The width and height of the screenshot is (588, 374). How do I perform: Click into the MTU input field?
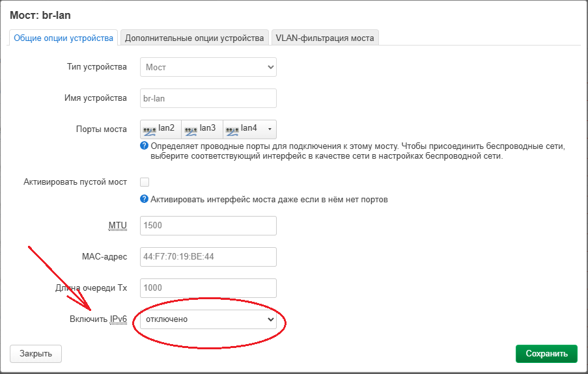coord(208,226)
